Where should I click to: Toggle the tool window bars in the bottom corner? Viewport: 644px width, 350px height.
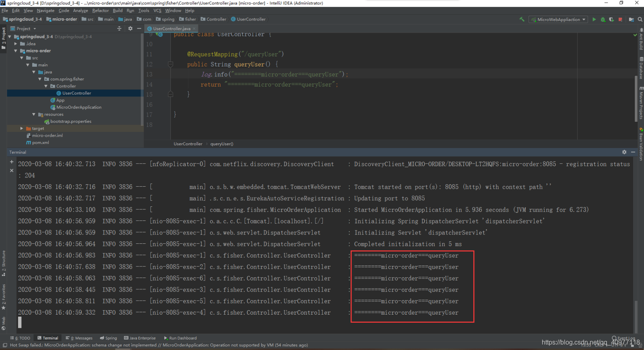[x=4, y=345]
